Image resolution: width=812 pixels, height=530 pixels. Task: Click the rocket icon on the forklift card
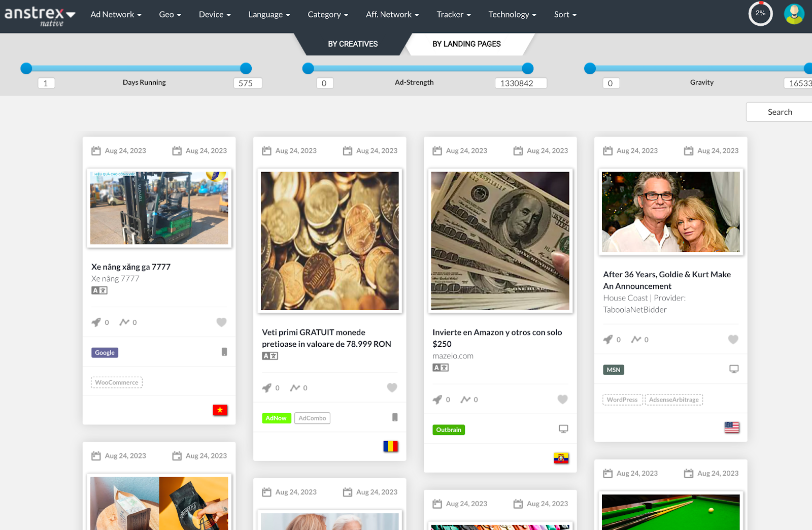tap(96, 322)
